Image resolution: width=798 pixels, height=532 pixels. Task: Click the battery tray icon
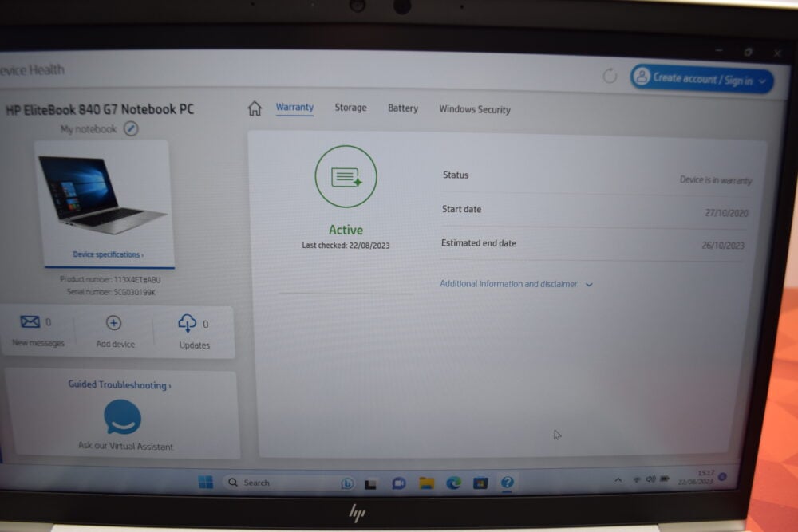click(664, 479)
